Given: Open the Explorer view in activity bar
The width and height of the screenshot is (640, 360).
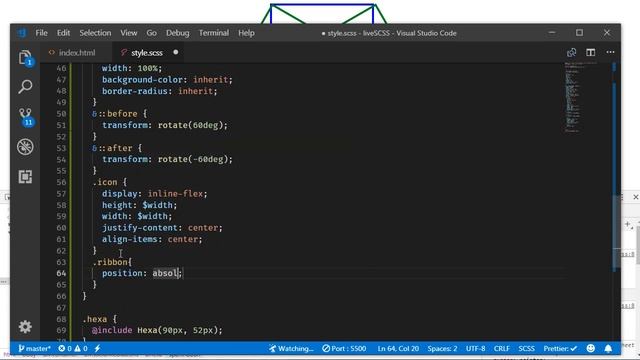Looking at the screenshot, I should pyautogui.click(x=25, y=58).
